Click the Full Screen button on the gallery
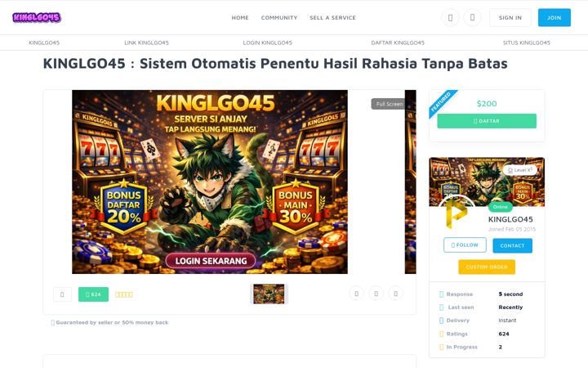The height and width of the screenshot is (368, 588). pyautogui.click(x=389, y=104)
